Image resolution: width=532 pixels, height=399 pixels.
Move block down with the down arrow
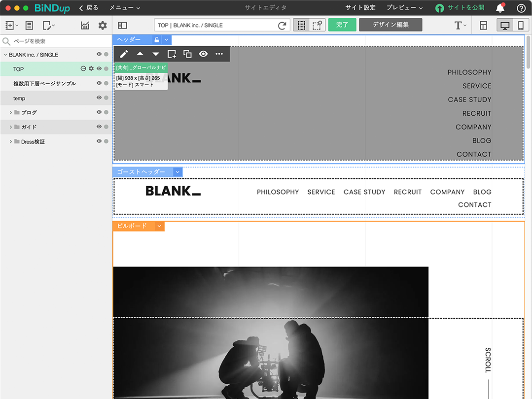tap(156, 54)
